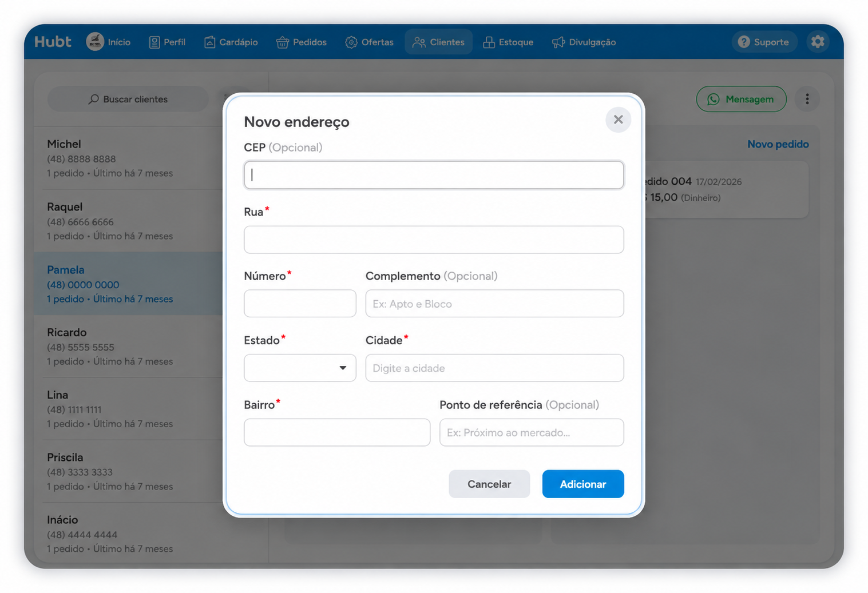Select client Inácio in the list
Image resolution: width=868 pixels, height=593 pixels.
point(129,533)
